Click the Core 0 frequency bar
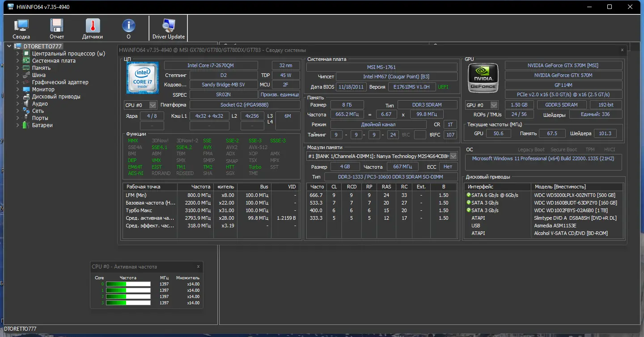 (128, 284)
